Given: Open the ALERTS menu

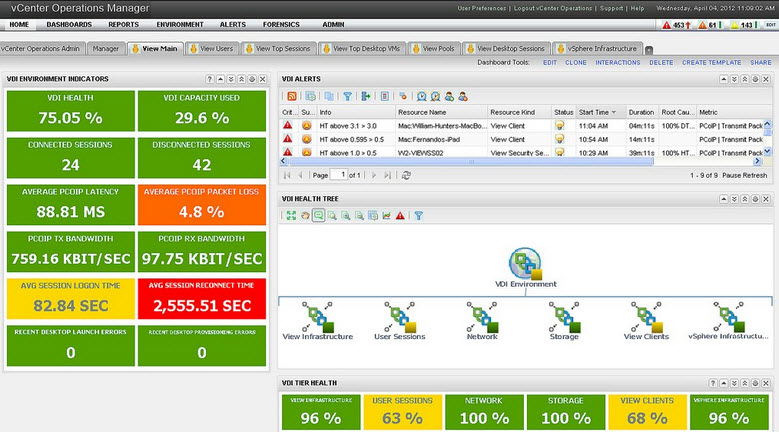Looking at the screenshot, I should click(233, 24).
